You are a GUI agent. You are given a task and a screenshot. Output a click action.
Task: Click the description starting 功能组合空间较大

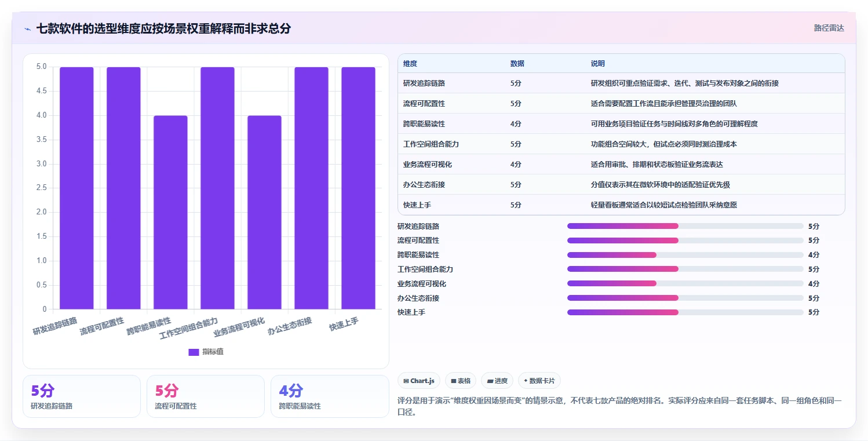(664, 144)
